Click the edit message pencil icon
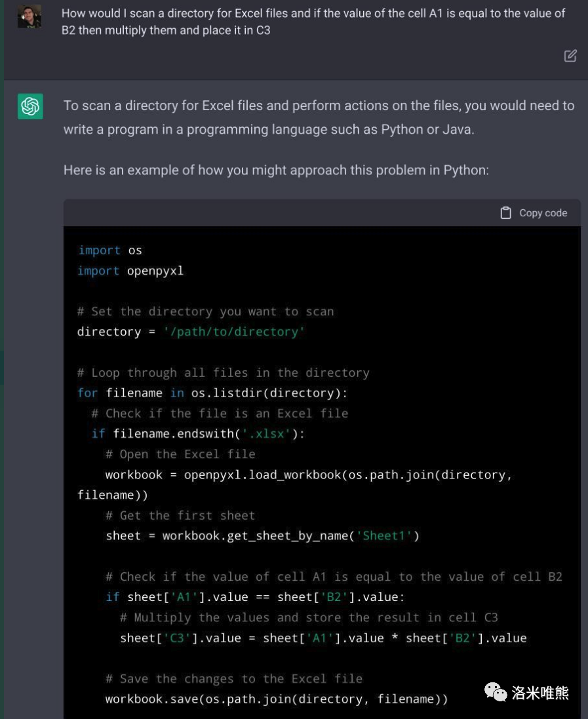588x719 pixels. click(570, 56)
